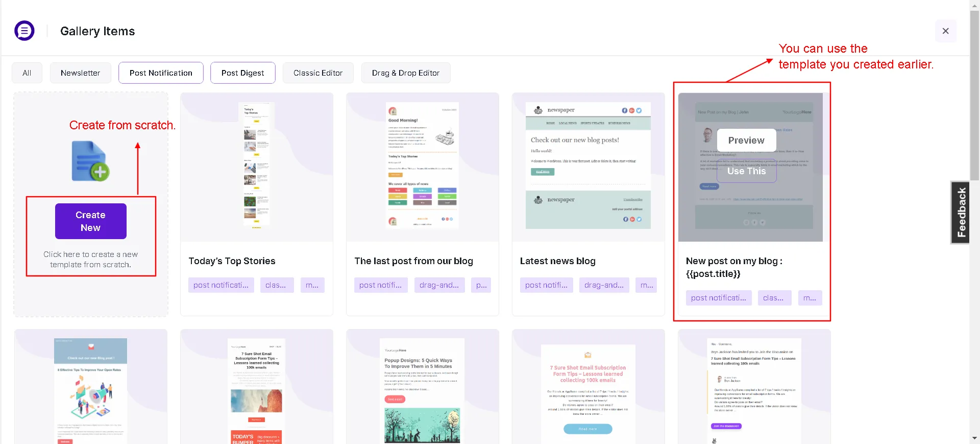This screenshot has width=980, height=444.
Task: Click The last post from our blog title
Action: coord(413,261)
